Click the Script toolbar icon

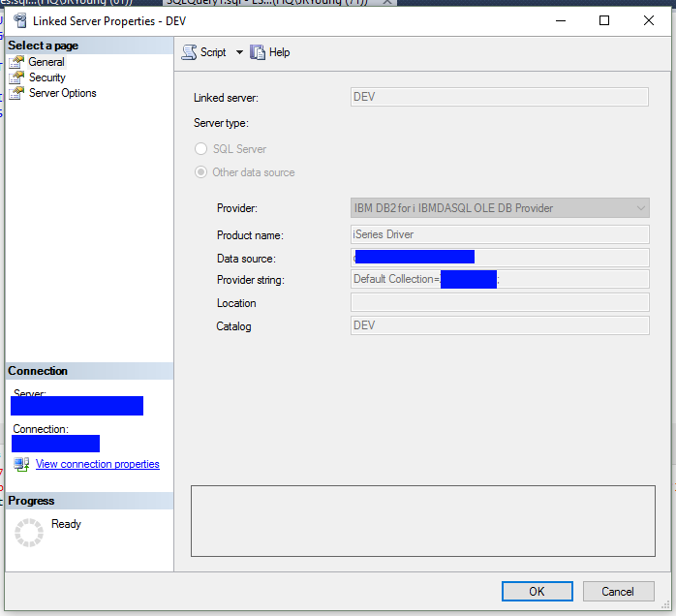tap(190, 52)
